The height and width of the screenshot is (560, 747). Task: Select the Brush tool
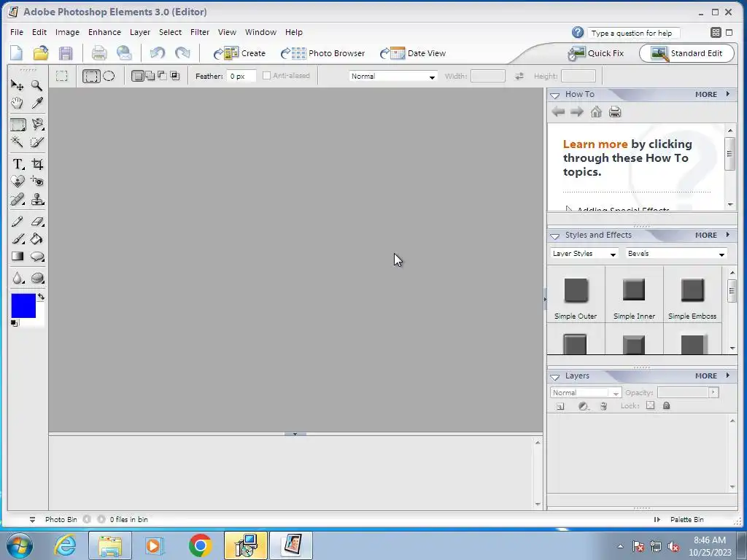pyautogui.click(x=18, y=239)
